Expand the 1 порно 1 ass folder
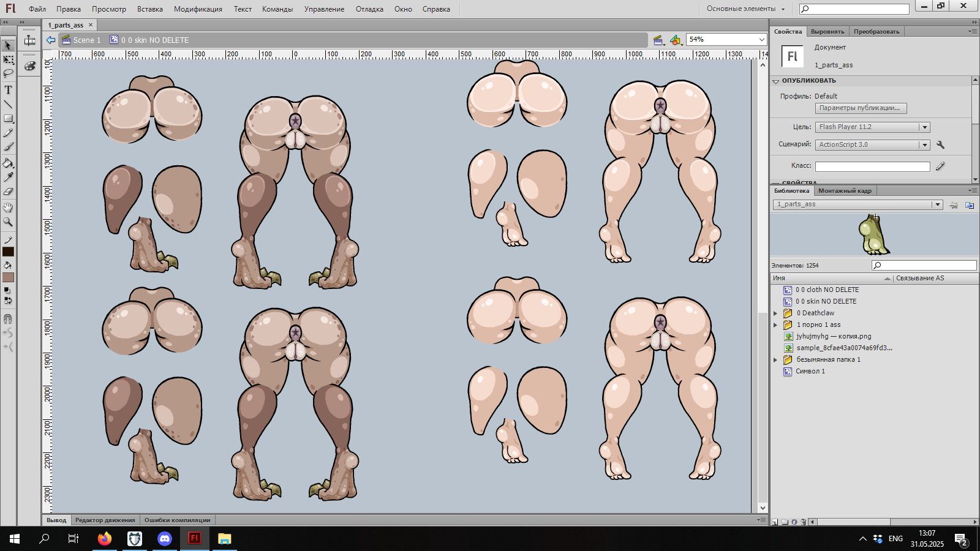The width and height of the screenshot is (980, 551). 775,325
